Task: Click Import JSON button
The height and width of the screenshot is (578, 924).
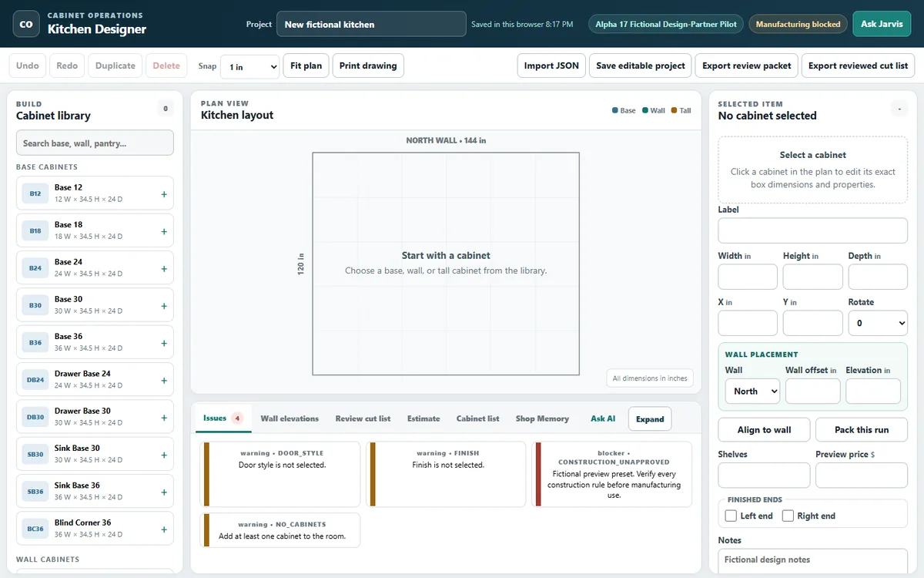Action: (x=551, y=66)
